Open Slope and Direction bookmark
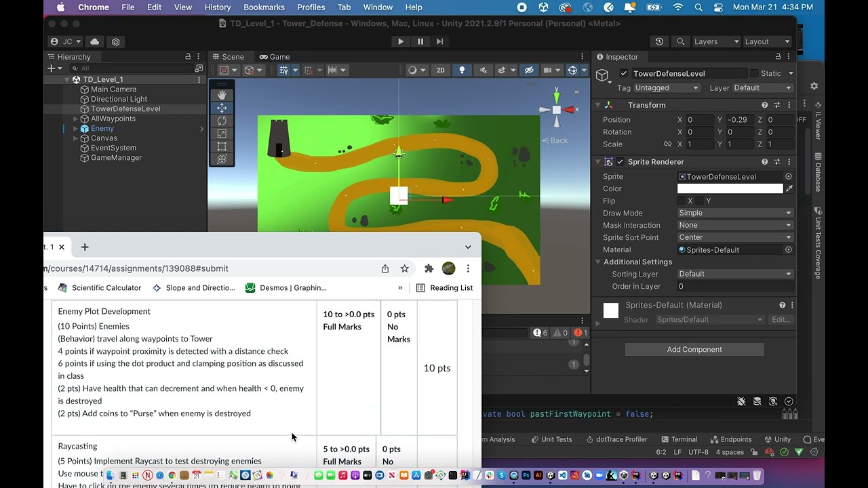This screenshot has width=868, height=488. point(193,288)
